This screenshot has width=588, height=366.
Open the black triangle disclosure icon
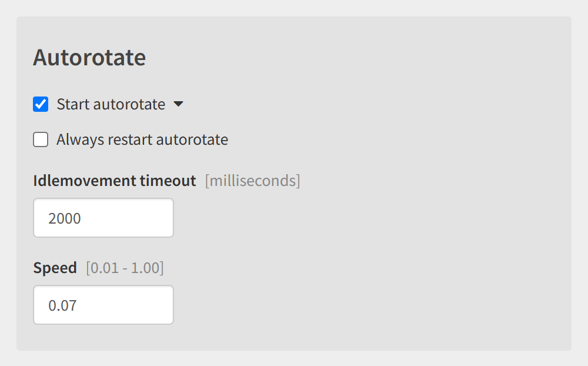[179, 104]
